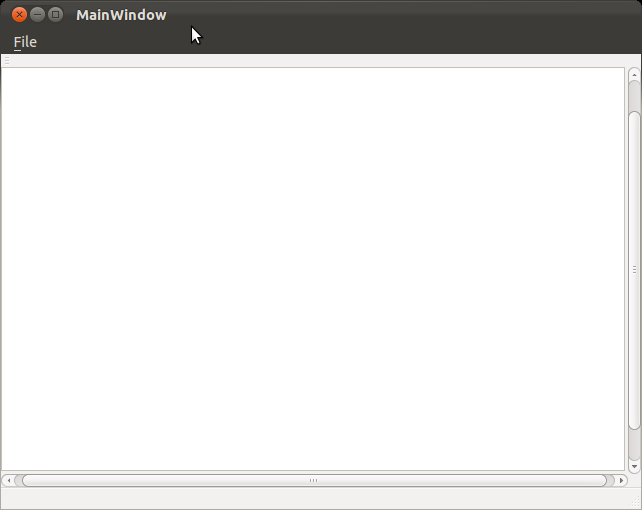Click inside the blank white canvas area

point(313,269)
